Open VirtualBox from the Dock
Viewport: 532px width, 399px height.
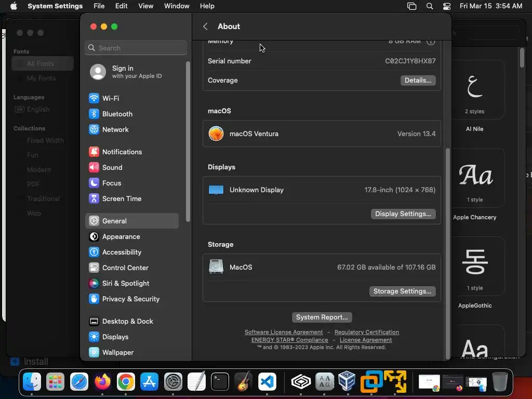coord(348,382)
